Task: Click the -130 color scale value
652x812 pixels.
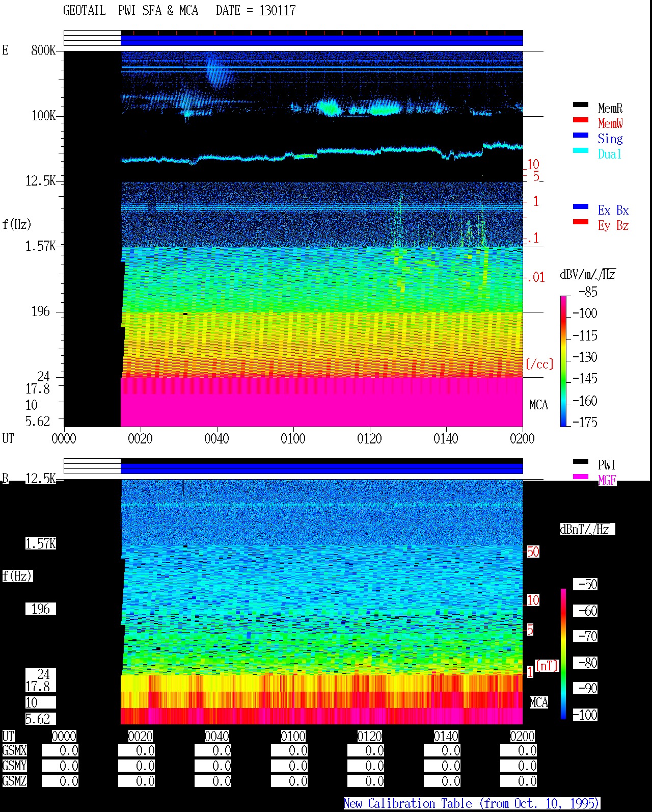Action: [x=585, y=357]
